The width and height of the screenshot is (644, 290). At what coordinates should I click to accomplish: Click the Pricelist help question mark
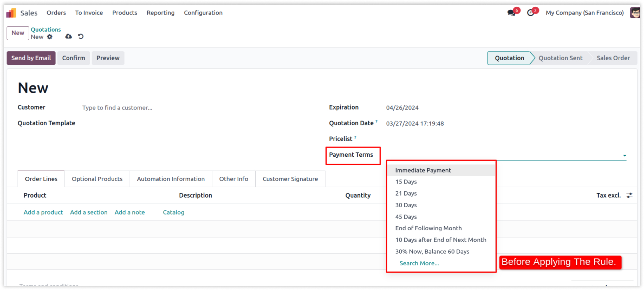click(x=355, y=137)
